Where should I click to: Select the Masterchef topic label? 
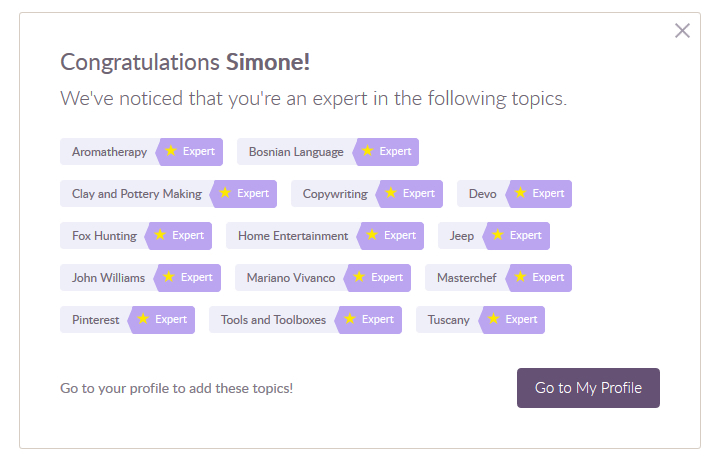tap(466, 278)
